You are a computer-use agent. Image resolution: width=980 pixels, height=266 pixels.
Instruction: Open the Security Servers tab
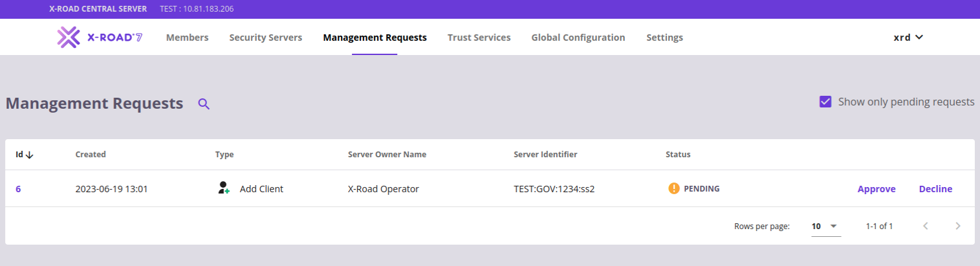266,38
